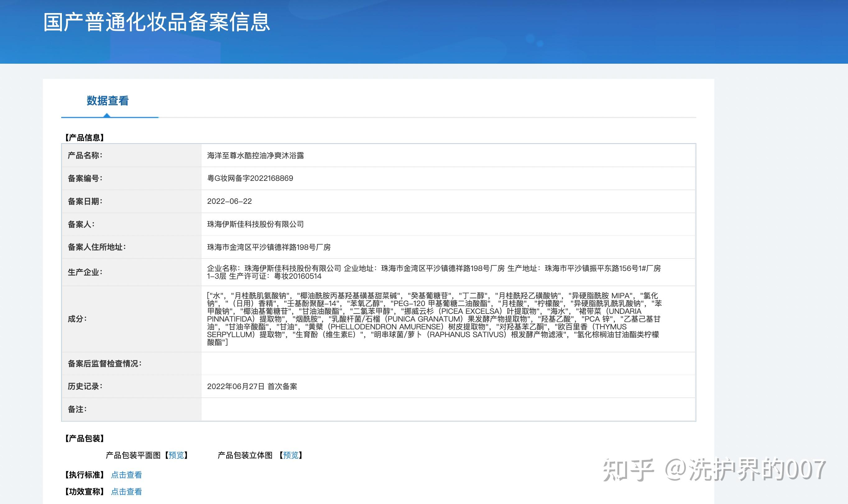The height and width of the screenshot is (504, 848).
Task: Click the 成分 row label
Action: (x=77, y=319)
